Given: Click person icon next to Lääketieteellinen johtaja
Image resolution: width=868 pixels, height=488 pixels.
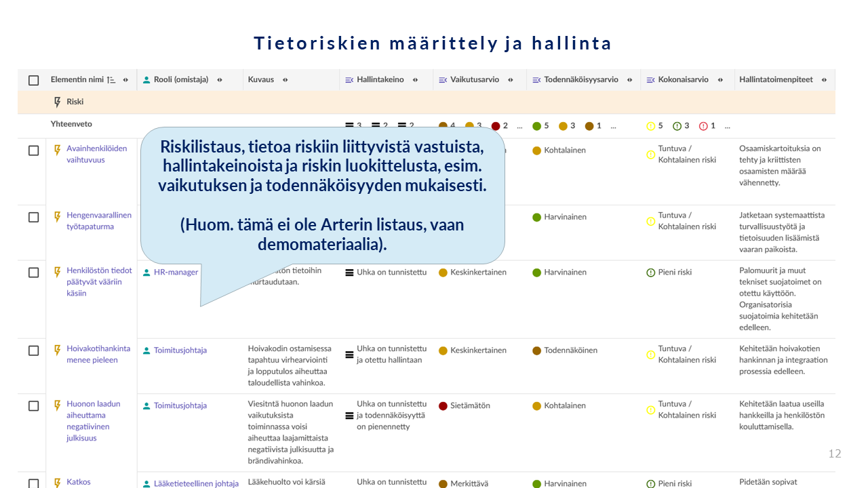Looking at the screenshot, I should pos(146,484).
